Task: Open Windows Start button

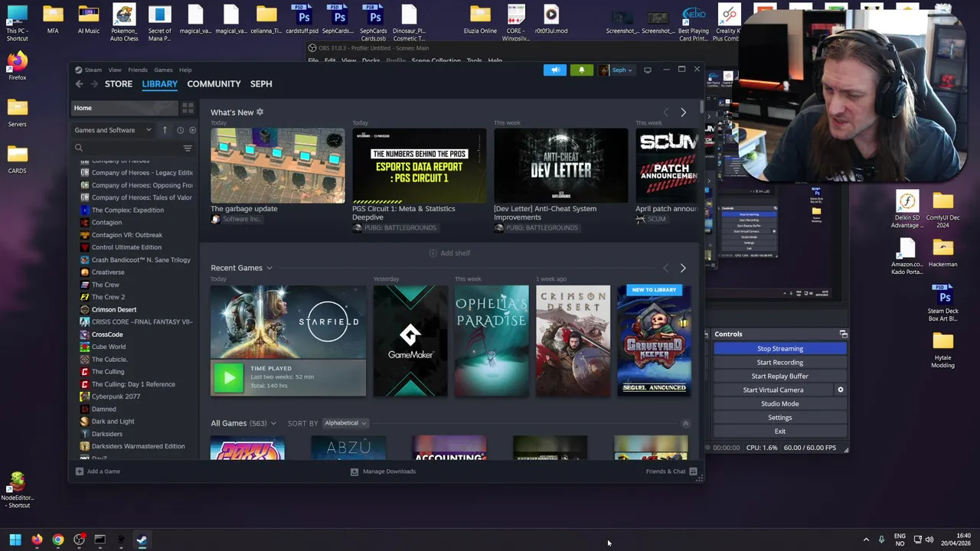Action: coord(15,540)
